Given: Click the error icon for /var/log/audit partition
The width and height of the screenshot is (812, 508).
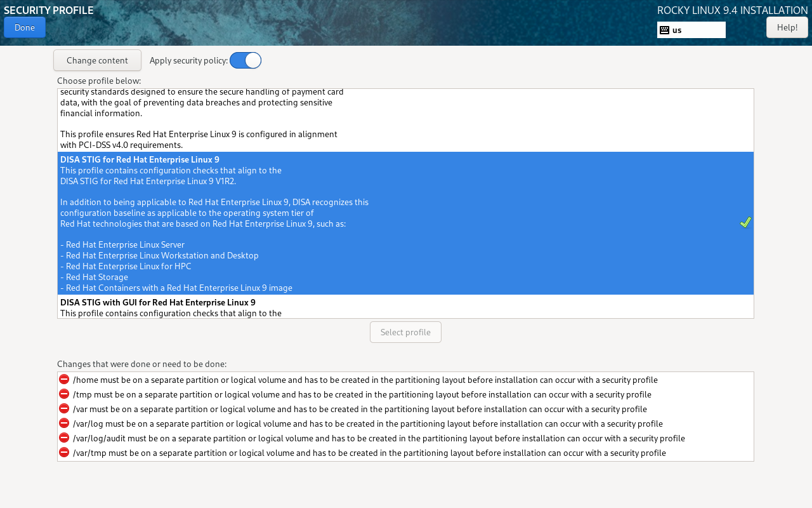Looking at the screenshot, I should click(x=64, y=438).
